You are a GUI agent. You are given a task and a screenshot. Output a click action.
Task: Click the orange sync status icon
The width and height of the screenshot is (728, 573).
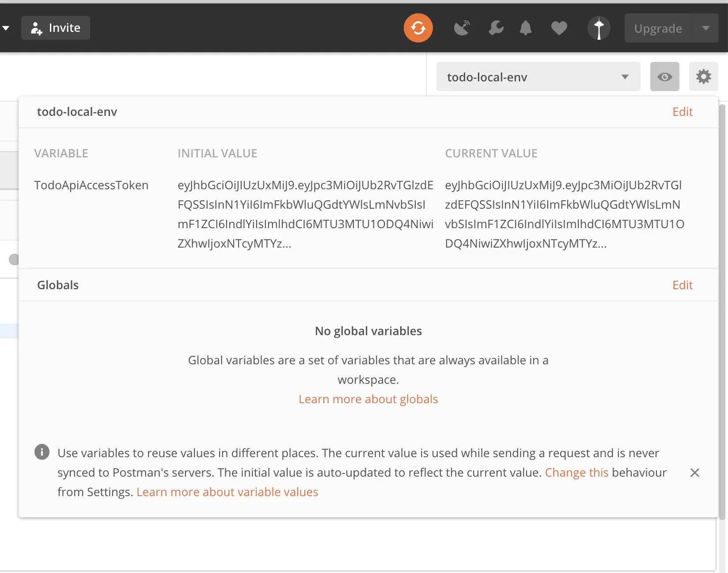(x=418, y=28)
